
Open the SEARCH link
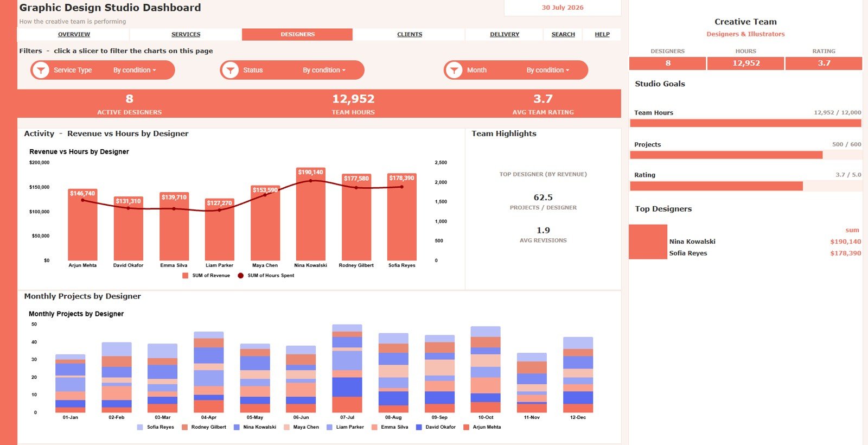[x=563, y=34]
